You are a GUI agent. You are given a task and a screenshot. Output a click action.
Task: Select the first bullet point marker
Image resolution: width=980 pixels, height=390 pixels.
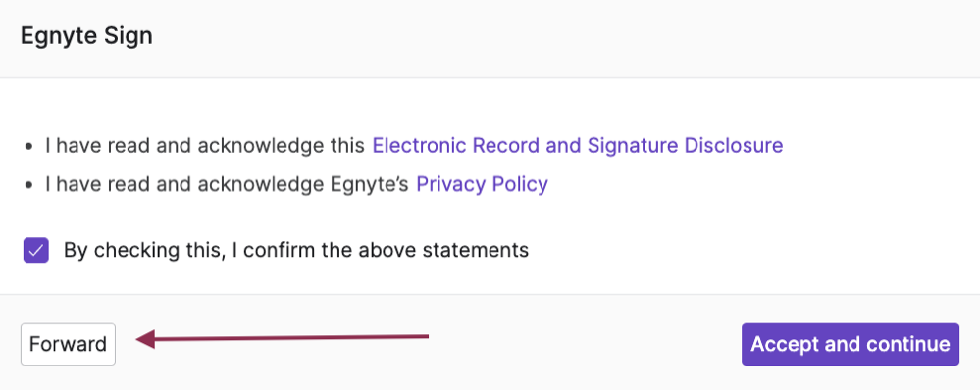click(28, 147)
